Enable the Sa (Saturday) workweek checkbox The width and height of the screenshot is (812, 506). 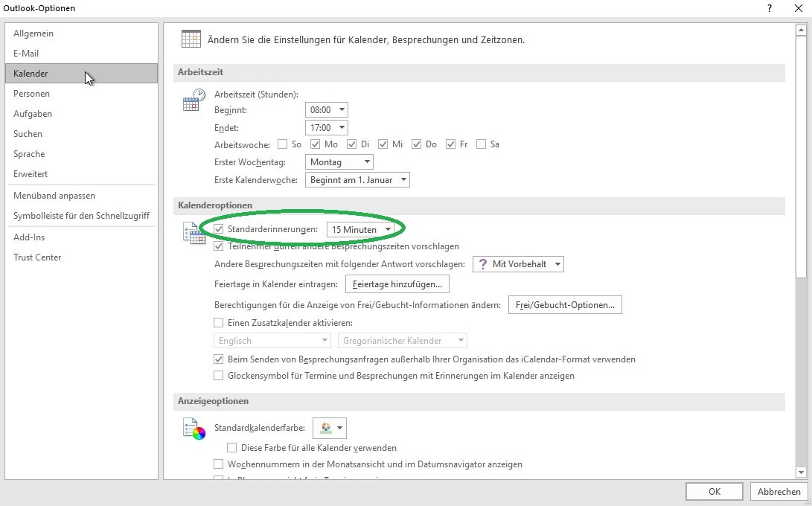coord(481,144)
